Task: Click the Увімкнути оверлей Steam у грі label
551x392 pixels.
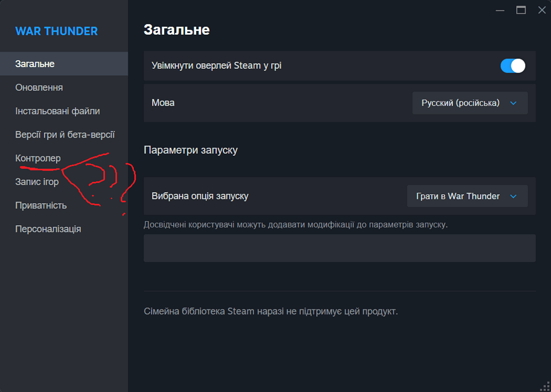Action: tap(217, 66)
